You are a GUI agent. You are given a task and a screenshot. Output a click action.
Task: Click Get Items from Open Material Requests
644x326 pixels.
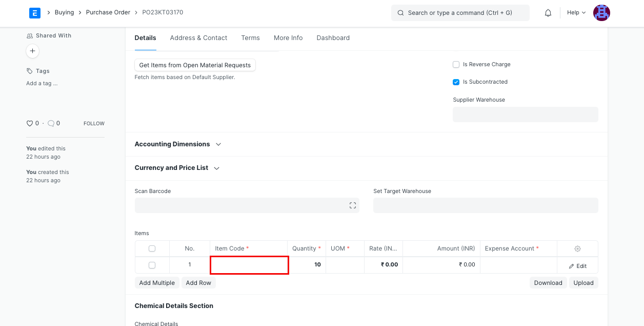click(x=195, y=65)
